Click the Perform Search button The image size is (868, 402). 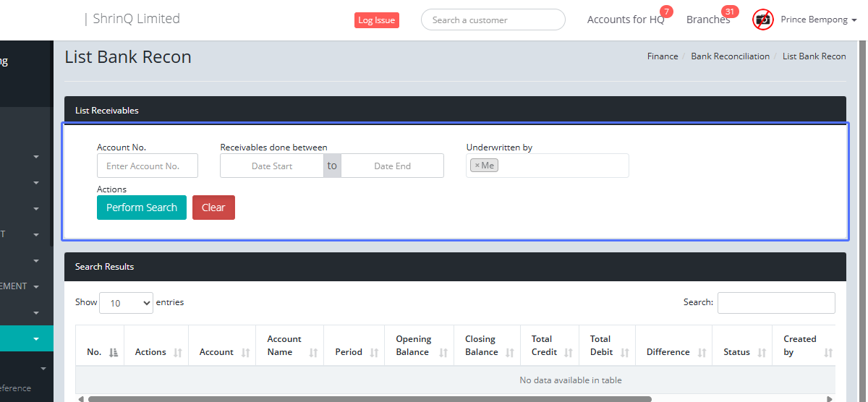[142, 208]
